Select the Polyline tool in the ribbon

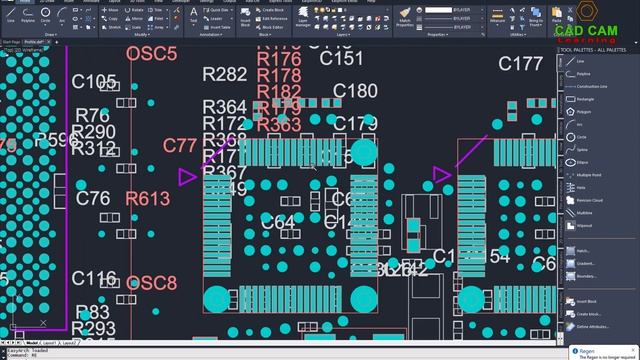pyautogui.click(x=28, y=15)
